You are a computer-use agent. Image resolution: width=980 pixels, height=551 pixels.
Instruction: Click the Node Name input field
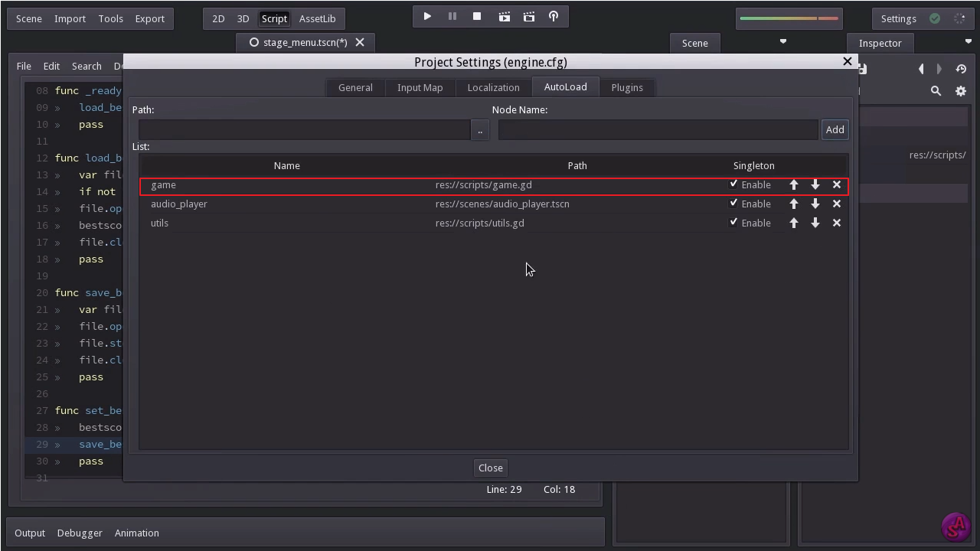[x=658, y=130]
